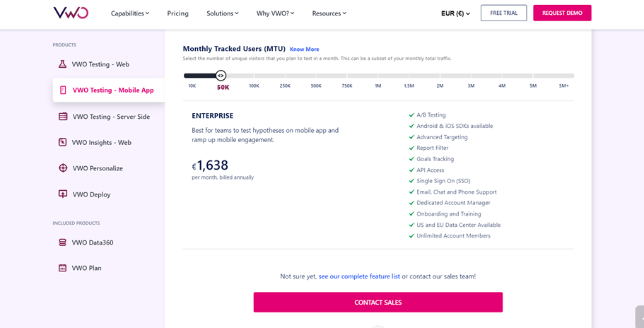Screen dimensions: 644x328
Task: Select the VWO Testing - Web flask icon
Action: (62, 64)
